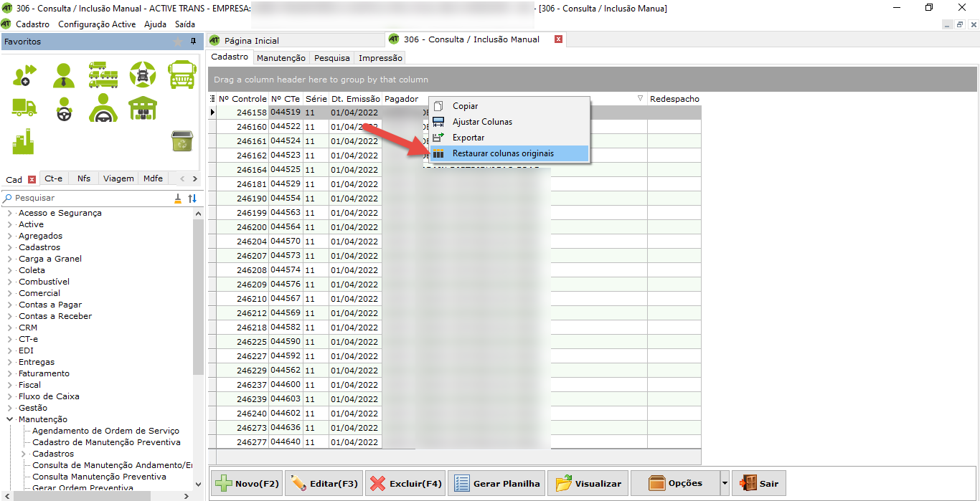Click the pin icon in Favoritos header
This screenshot has height=501, width=980.
point(193,42)
